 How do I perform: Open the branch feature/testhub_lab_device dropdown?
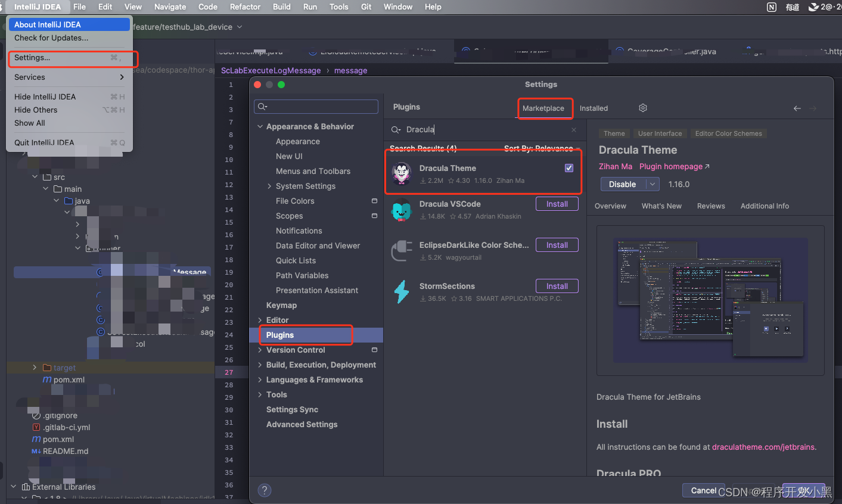point(240,27)
